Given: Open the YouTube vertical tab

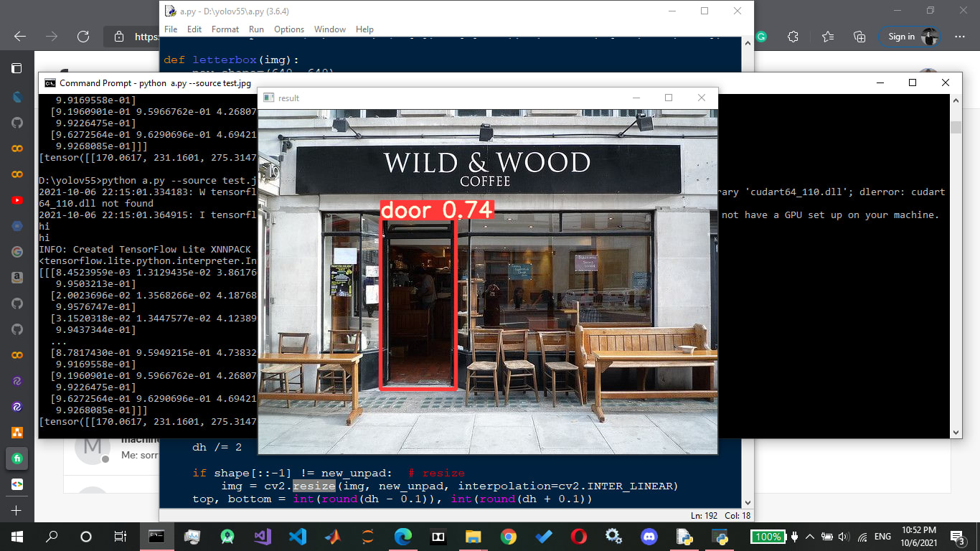Looking at the screenshot, I should point(17,200).
